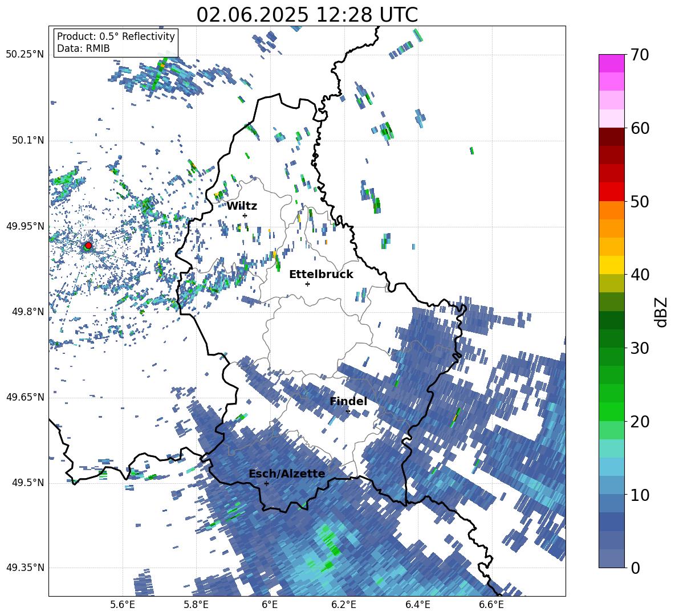675x616 pixels.
Task: Click the 49.95°N latitude label
Action: 25,226
